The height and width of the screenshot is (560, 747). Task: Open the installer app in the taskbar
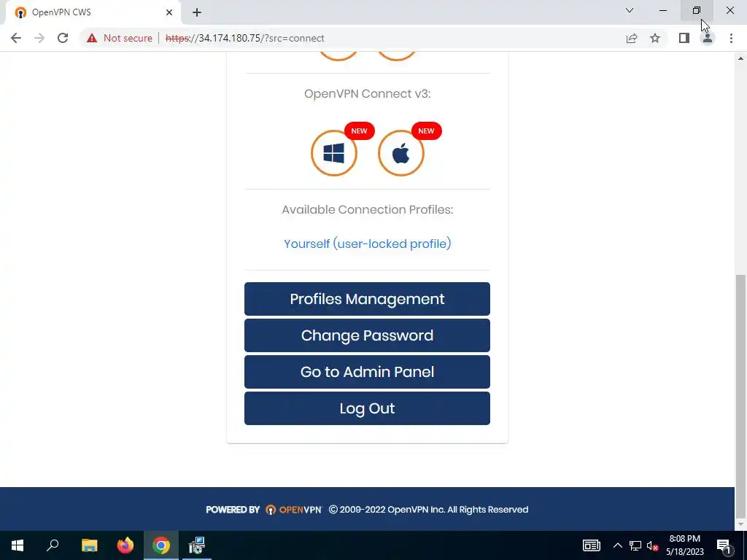coord(196,545)
